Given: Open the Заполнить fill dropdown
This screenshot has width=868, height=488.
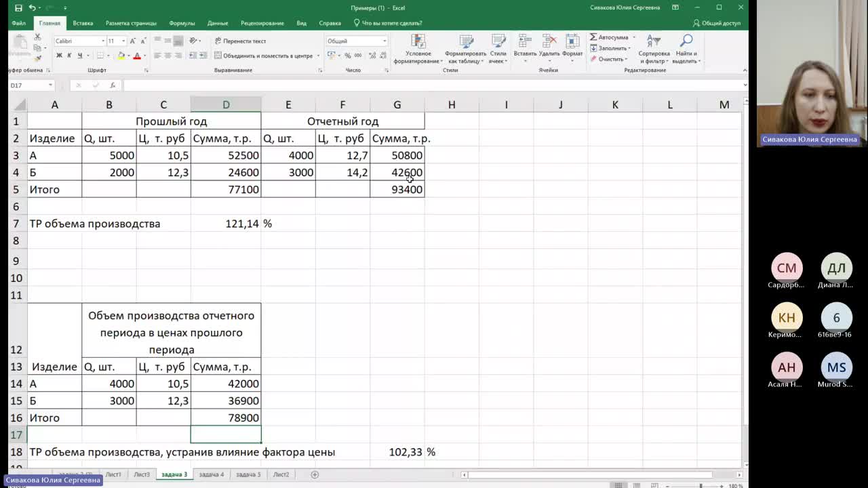Looking at the screenshot, I should coord(610,48).
